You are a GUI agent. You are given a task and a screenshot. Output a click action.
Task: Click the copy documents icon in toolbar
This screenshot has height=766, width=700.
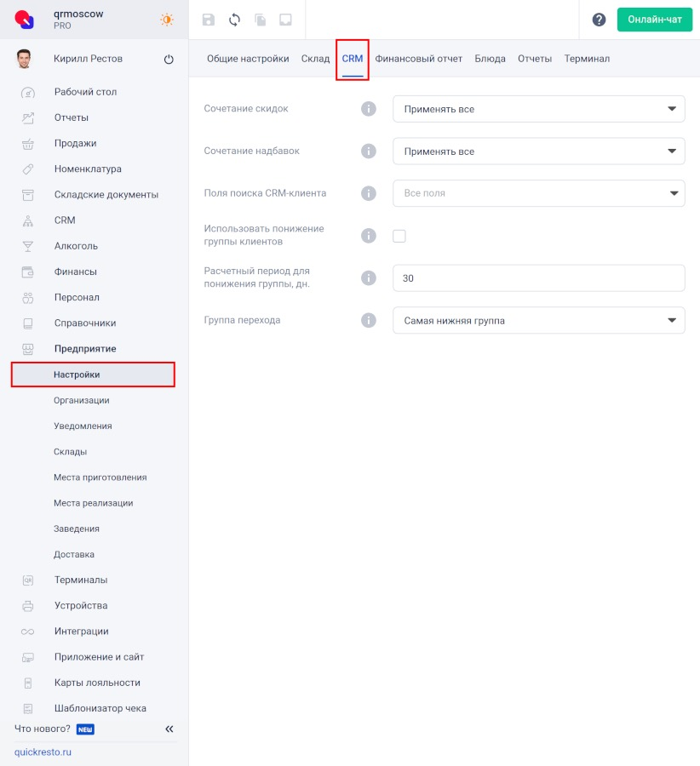tap(260, 20)
